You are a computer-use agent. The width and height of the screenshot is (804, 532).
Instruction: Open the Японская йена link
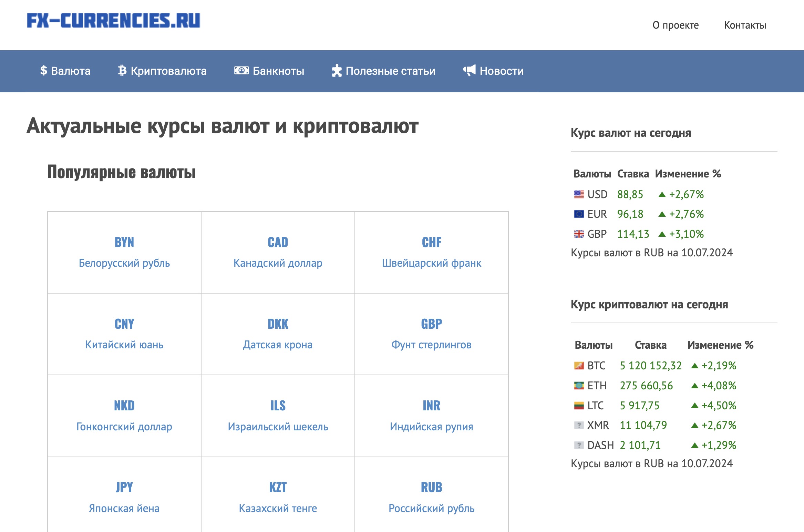[x=124, y=508]
